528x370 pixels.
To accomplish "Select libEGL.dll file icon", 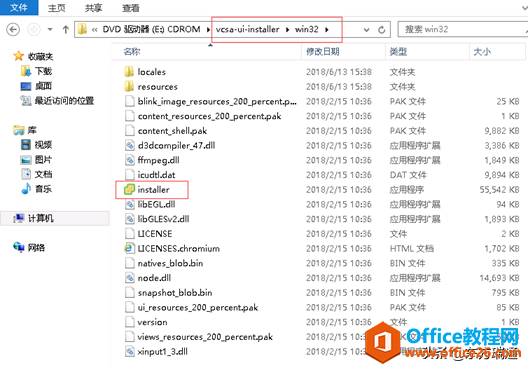I will pos(130,204).
